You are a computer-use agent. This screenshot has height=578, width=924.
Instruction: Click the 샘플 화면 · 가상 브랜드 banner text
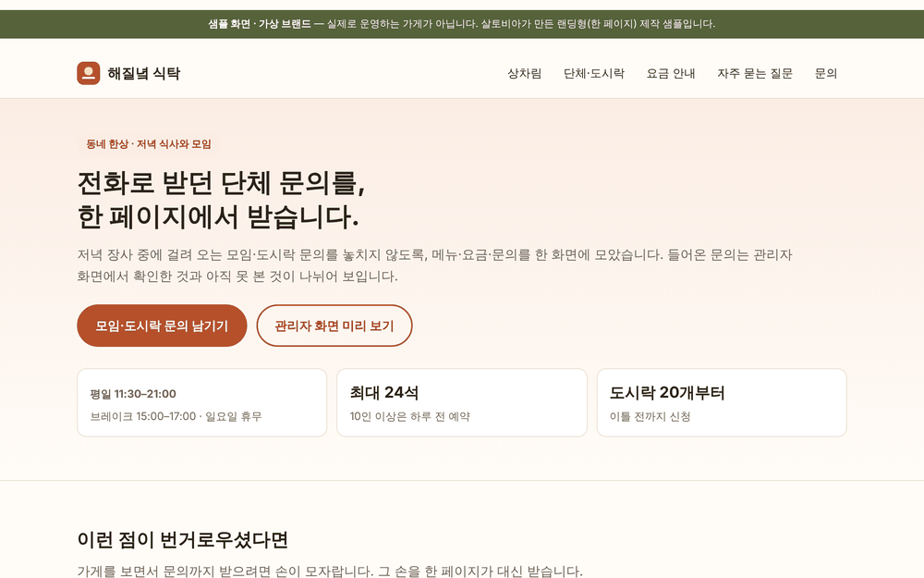pos(260,24)
